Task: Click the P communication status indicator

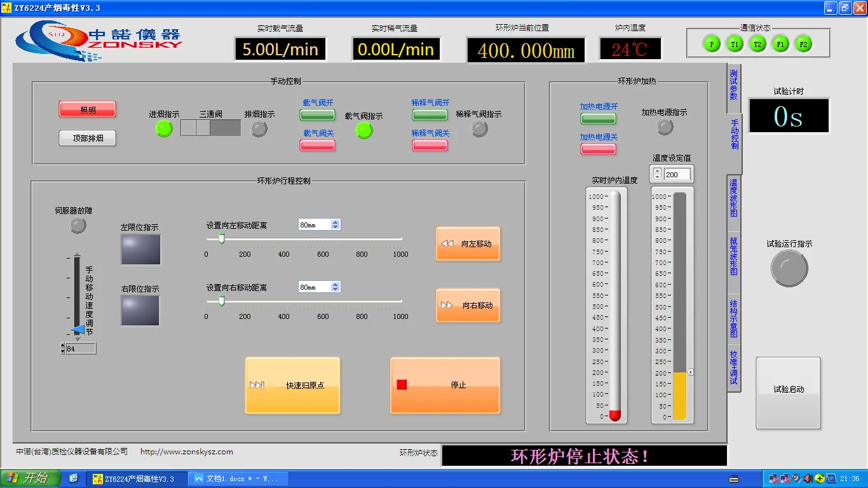Action: click(712, 44)
